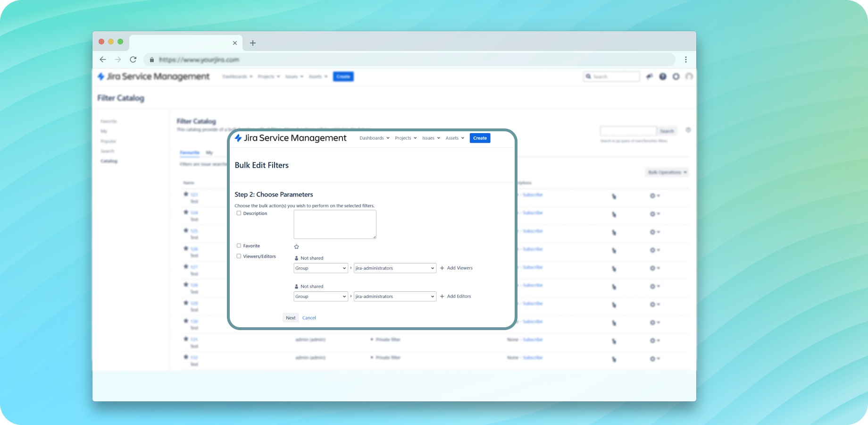
Task: Click the person icon next to Viewers' Not shared
Action: 296,258
